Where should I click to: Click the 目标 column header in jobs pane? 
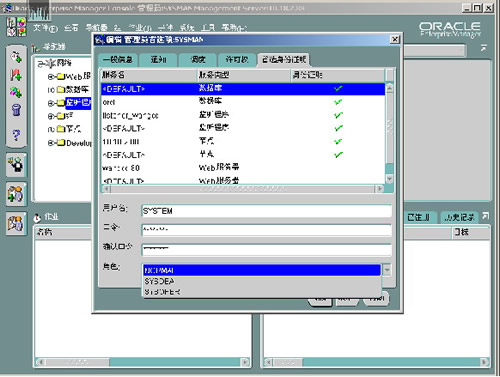[471, 232]
